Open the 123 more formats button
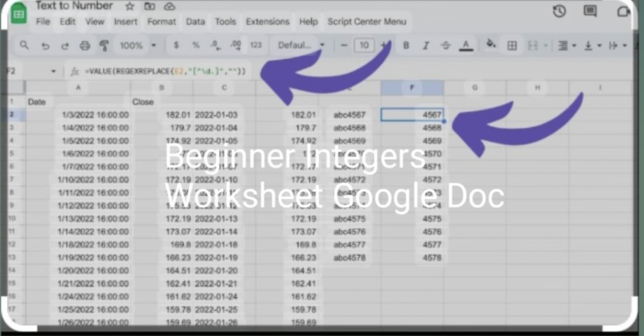The image size is (644, 336). pos(256,45)
